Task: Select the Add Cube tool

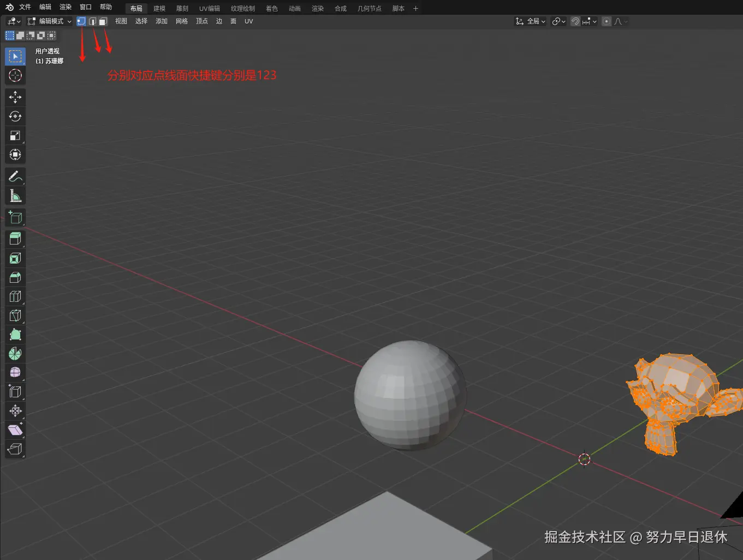Action: tap(15, 217)
